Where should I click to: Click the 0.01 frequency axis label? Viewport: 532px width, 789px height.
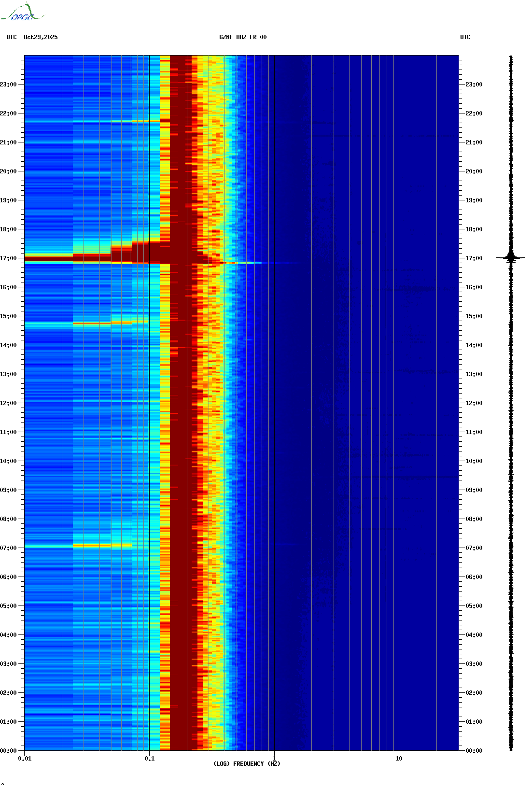pos(25,759)
